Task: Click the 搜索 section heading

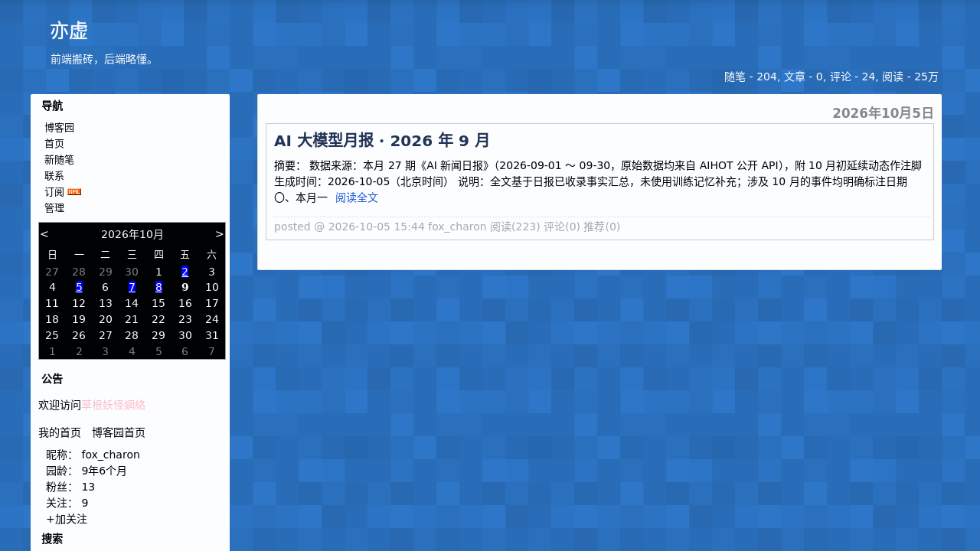Action: click(52, 539)
